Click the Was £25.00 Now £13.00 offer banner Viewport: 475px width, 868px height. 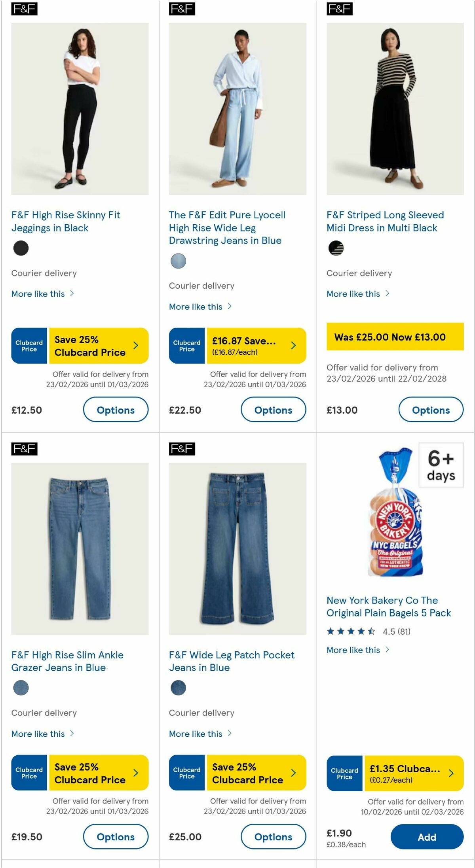point(395,337)
